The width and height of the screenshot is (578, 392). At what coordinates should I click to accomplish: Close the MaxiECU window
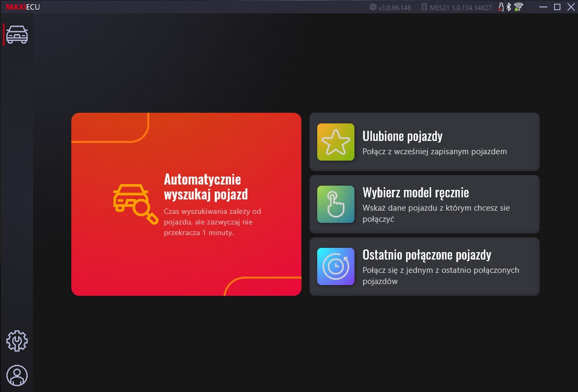571,7
